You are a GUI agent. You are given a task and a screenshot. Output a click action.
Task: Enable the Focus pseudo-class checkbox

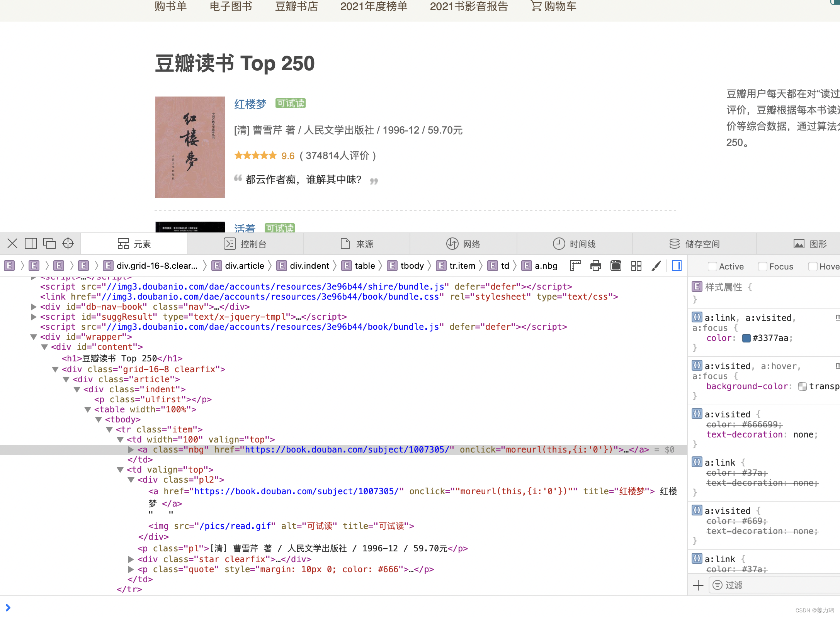pyautogui.click(x=762, y=266)
